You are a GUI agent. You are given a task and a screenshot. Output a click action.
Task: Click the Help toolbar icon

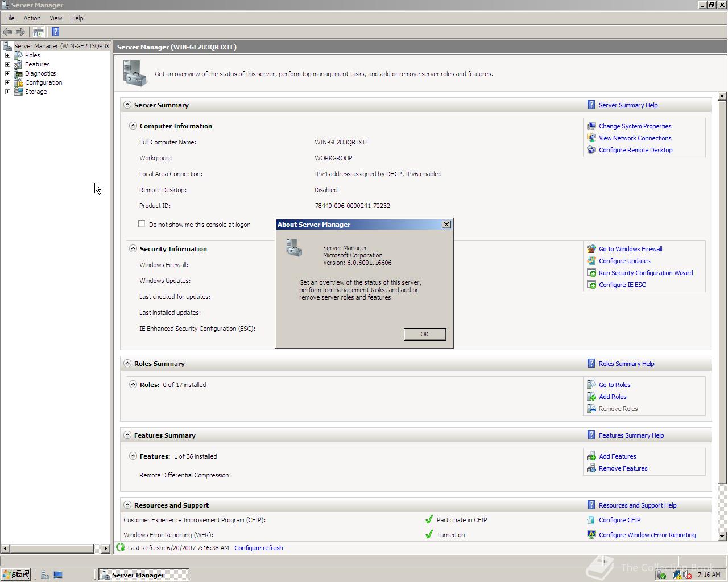coord(55,32)
